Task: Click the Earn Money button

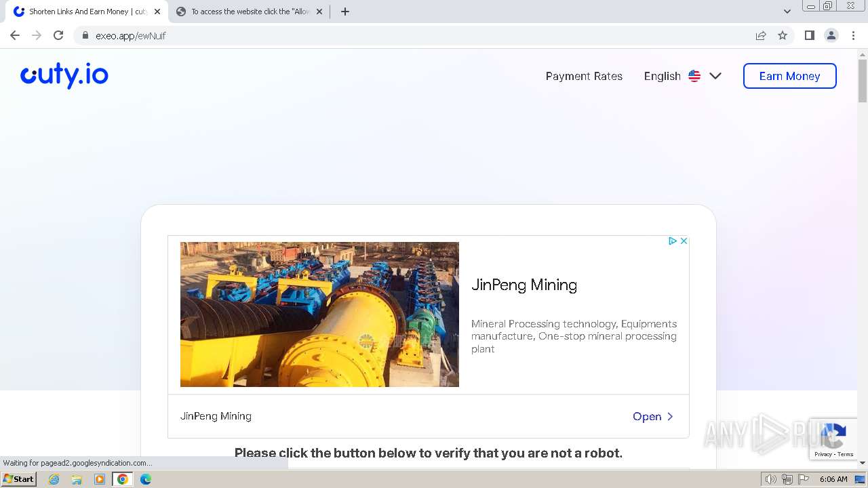Action: (x=789, y=76)
